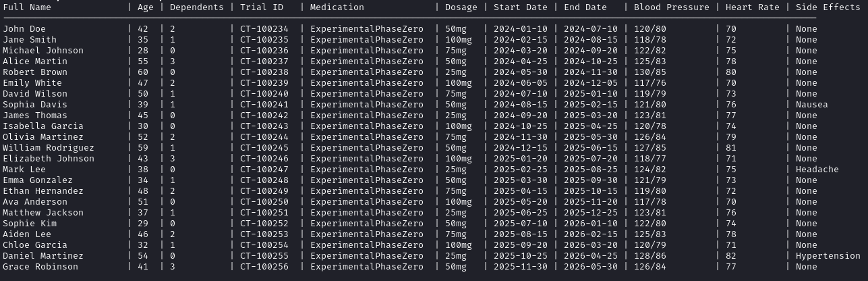
Task: Click the Dosage column header
Action: tap(461, 7)
